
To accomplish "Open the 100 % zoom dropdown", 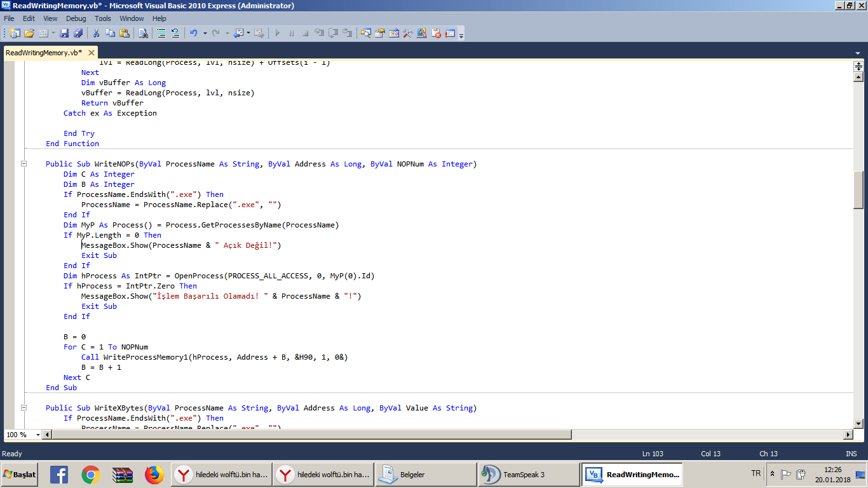I will (38, 435).
